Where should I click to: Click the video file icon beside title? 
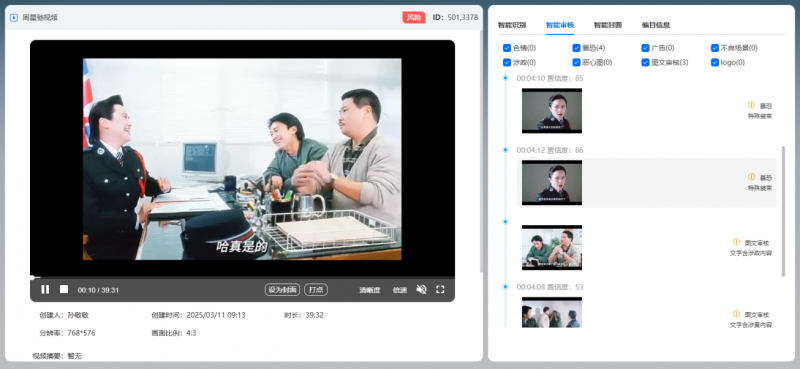tap(14, 17)
